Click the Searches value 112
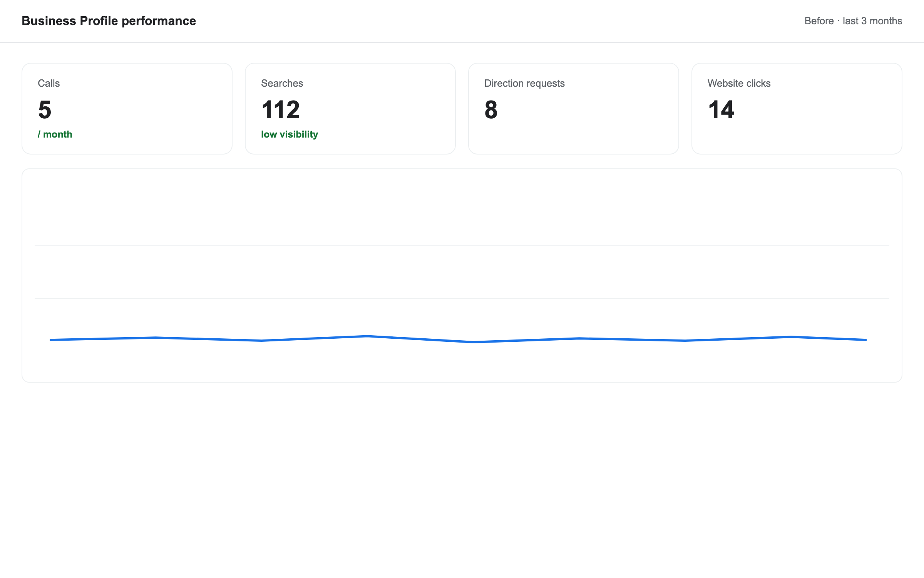The image size is (924, 578). click(281, 109)
